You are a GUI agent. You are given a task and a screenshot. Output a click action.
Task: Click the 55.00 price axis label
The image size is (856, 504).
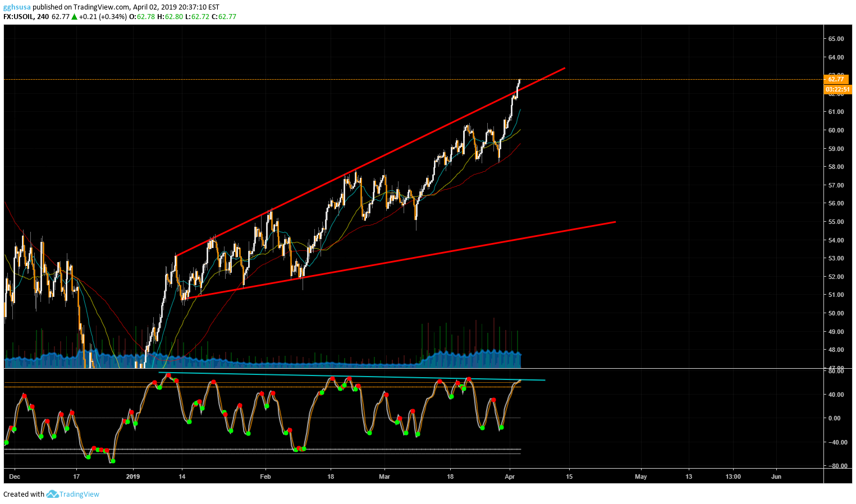tap(836, 222)
